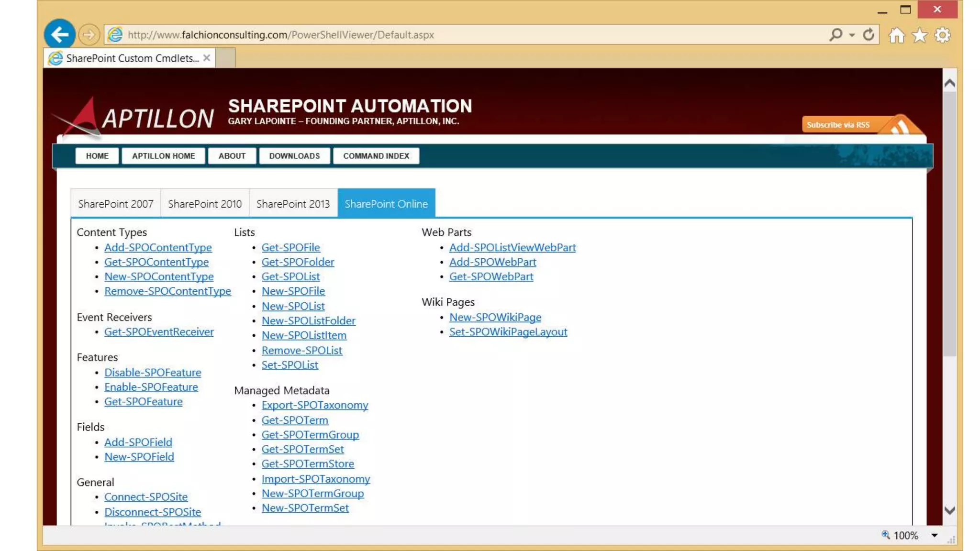Open the Add-SPOListViewWebPart link
Viewport: 980px width, 551px height.
point(512,247)
